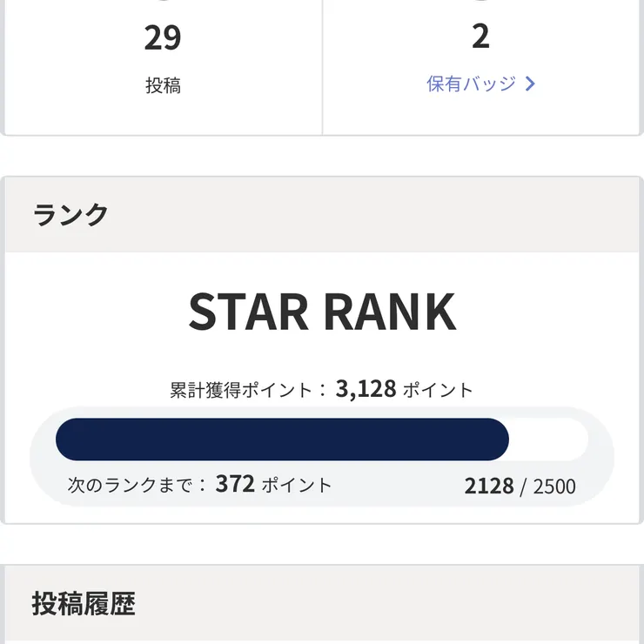Select the badge count number 2

[x=480, y=37]
